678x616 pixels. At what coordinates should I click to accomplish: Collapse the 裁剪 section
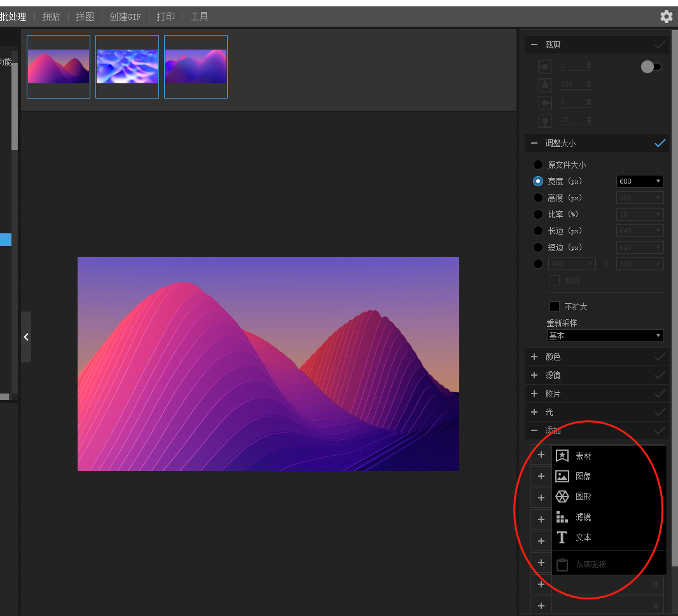click(x=534, y=44)
